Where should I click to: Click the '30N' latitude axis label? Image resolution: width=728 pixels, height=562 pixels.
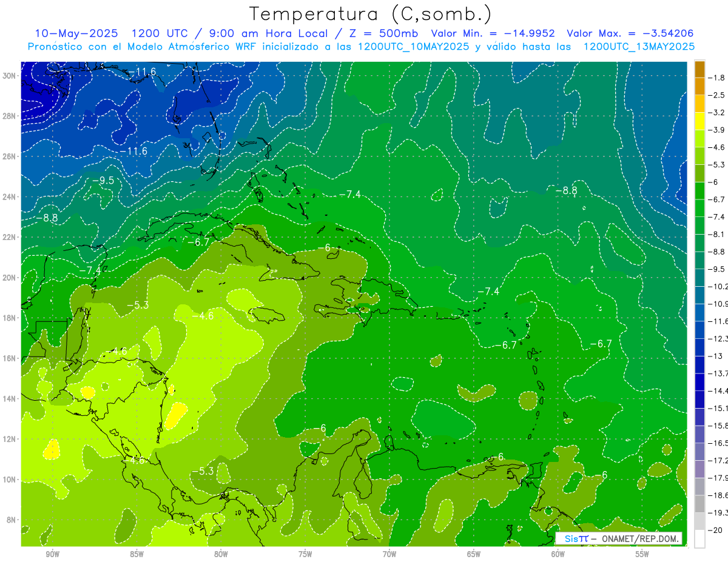[10, 76]
